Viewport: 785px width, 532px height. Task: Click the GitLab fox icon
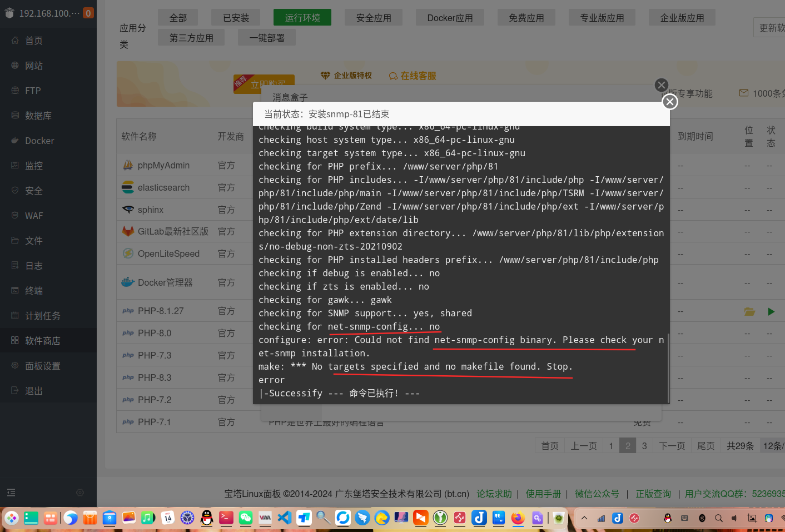coord(128,231)
